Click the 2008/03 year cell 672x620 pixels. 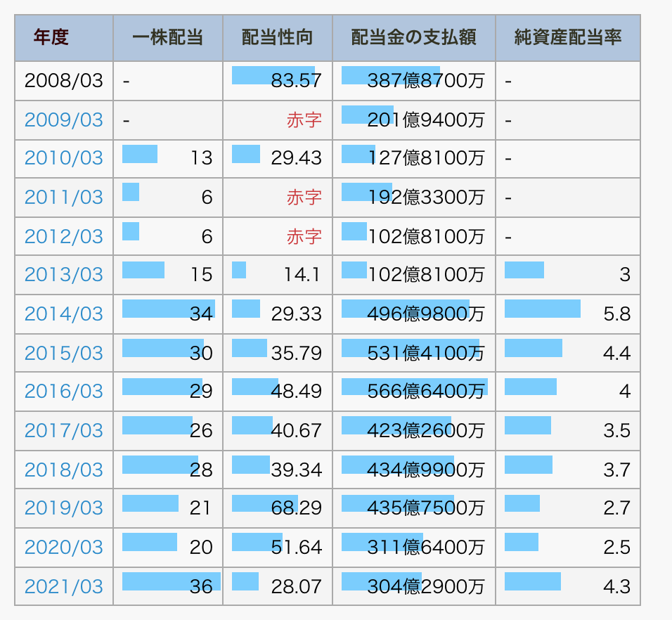click(63, 81)
